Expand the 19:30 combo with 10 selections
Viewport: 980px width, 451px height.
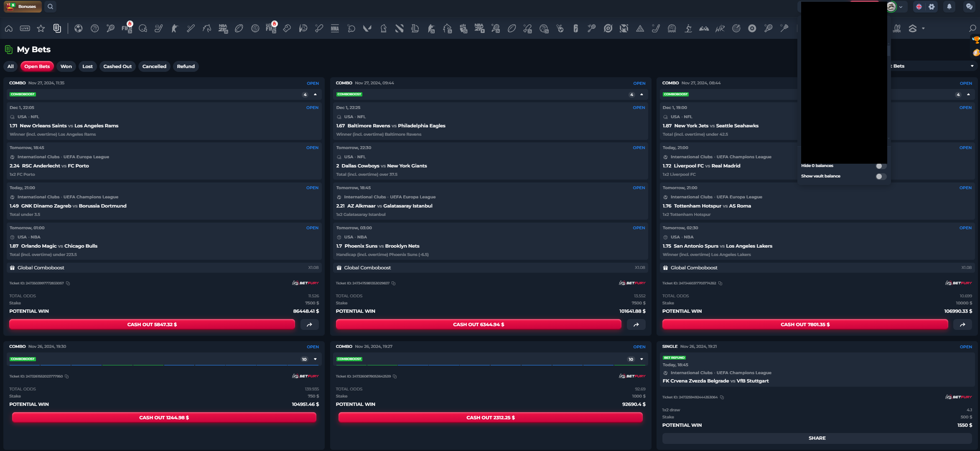point(315,359)
